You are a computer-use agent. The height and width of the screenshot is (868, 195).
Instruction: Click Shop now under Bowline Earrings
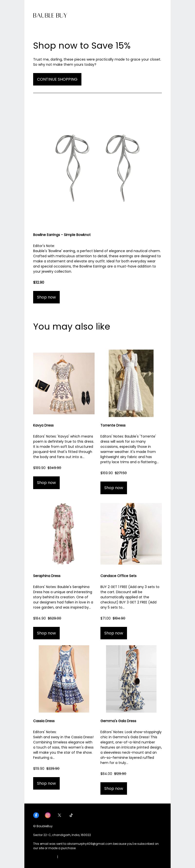click(46, 297)
